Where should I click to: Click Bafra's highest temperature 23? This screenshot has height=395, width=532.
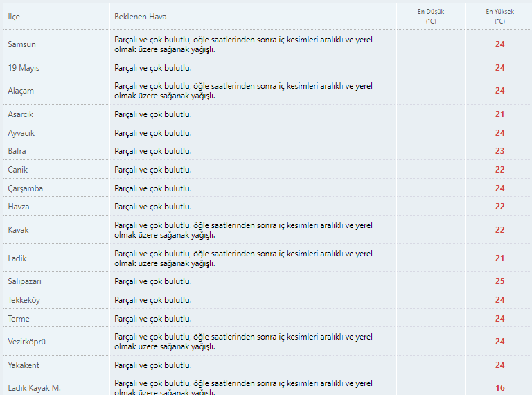(499, 150)
